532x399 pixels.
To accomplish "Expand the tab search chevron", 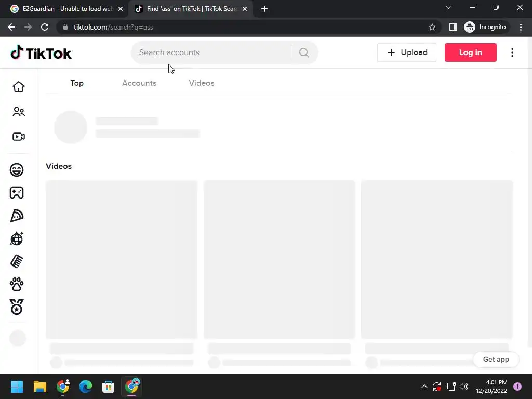I will point(448,7).
